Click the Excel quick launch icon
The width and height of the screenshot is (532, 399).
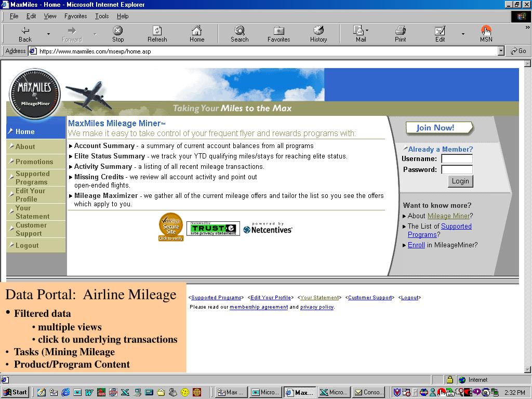(x=125, y=392)
